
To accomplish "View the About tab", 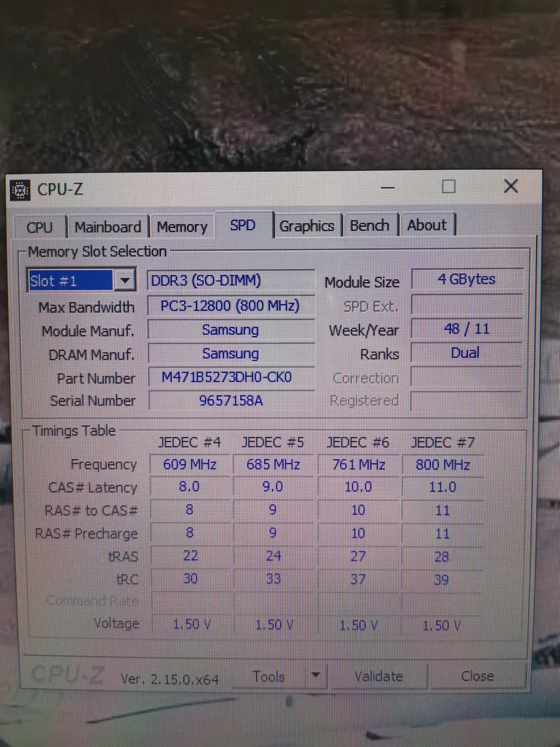I will [427, 225].
